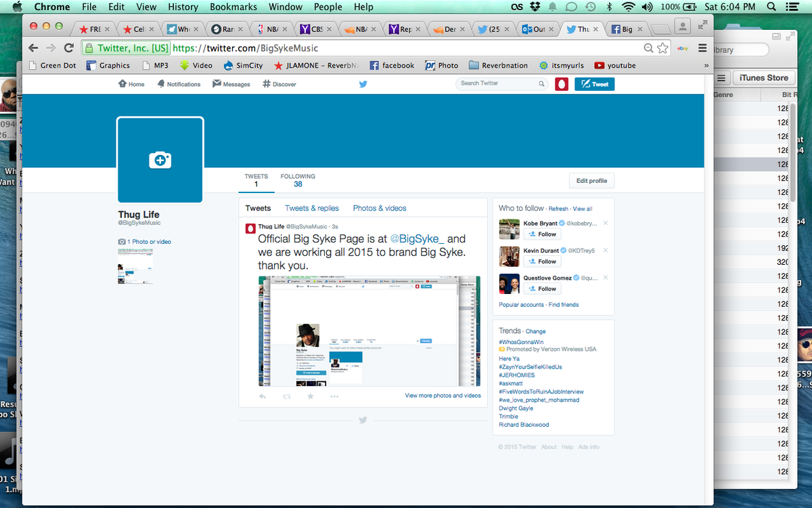The height and width of the screenshot is (508, 812).
Task: Switch to the Photos & videos tab
Action: [x=380, y=209]
